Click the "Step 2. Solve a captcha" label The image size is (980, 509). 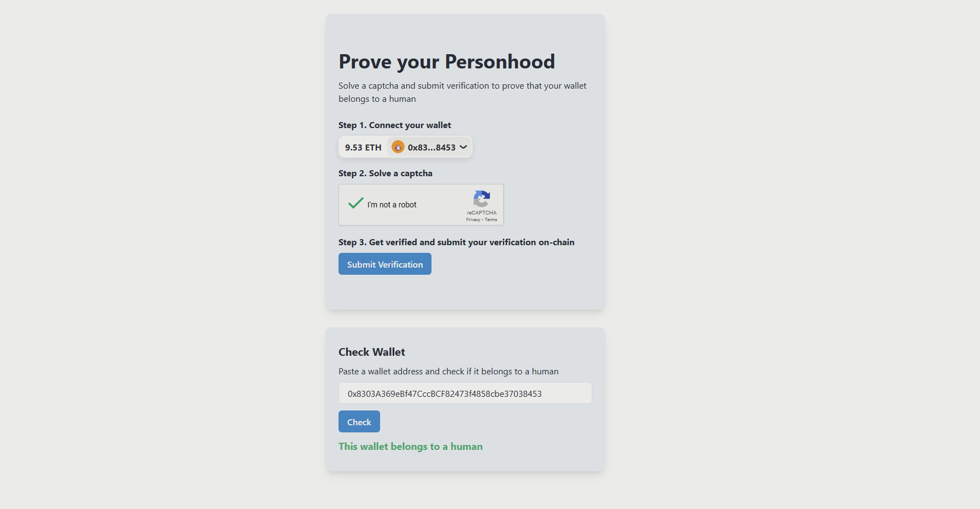point(386,173)
